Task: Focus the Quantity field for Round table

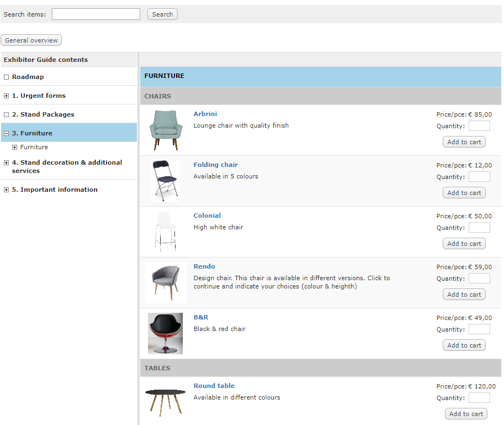Action: 479,398
